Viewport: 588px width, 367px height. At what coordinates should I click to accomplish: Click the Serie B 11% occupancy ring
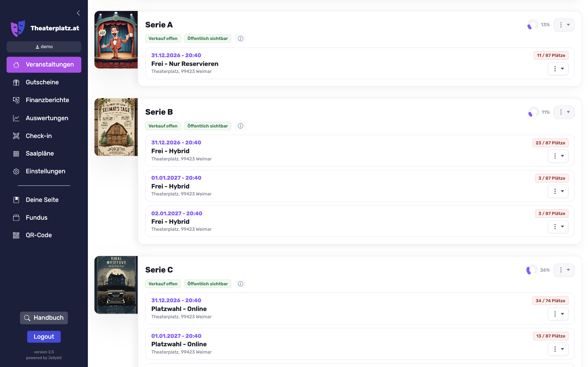click(x=533, y=112)
